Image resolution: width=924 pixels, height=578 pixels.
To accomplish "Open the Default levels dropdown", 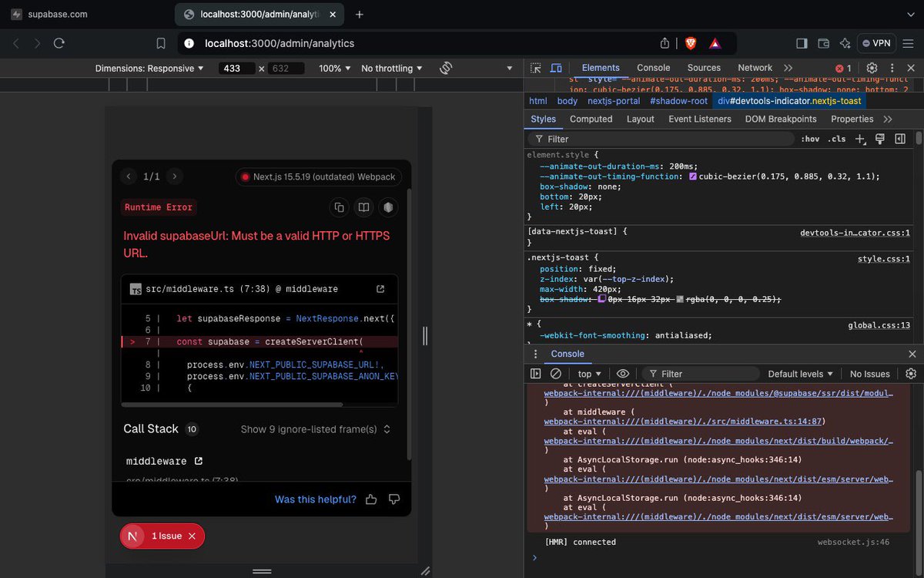I will pyautogui.click(x=801, y=374).
